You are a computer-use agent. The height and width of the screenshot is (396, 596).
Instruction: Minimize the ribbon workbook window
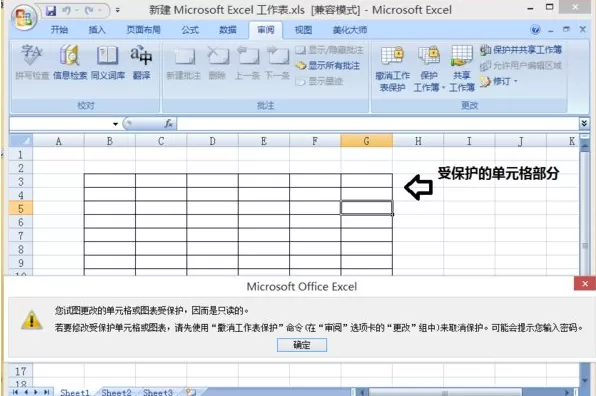(550, 30)
